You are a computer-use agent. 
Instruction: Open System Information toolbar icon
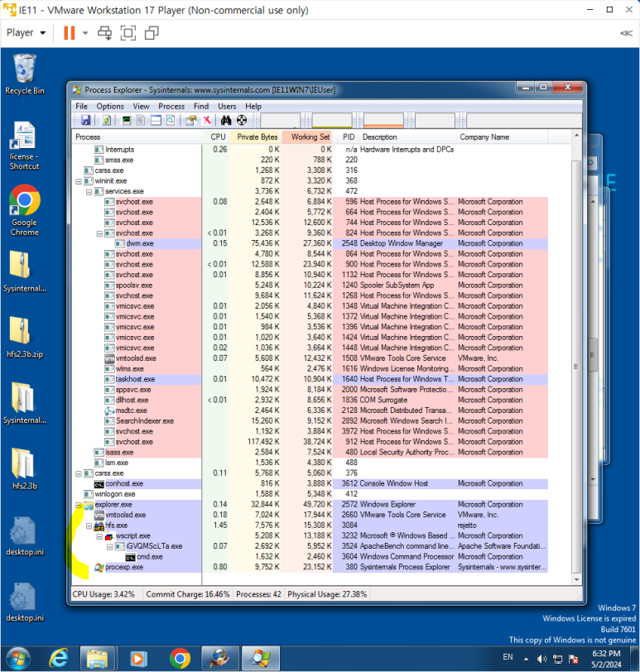coord(127,121)
